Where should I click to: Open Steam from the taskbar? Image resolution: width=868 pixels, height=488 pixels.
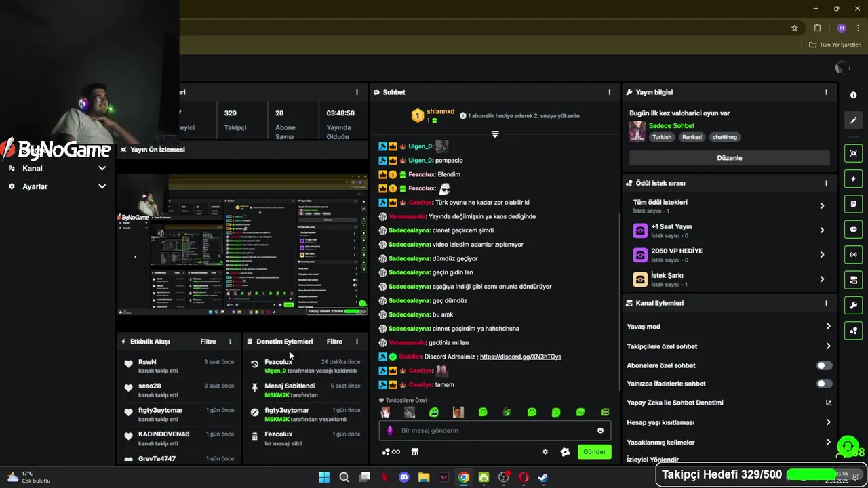point(543,477)
